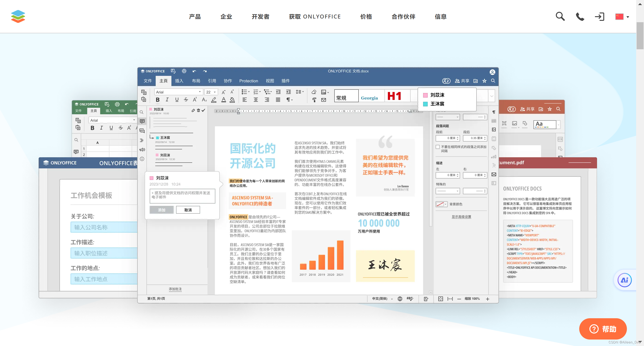Click the 取消 button in comment popup
Image resolution: width=644 pixels, height=346 pixels.
click(188, 210)
